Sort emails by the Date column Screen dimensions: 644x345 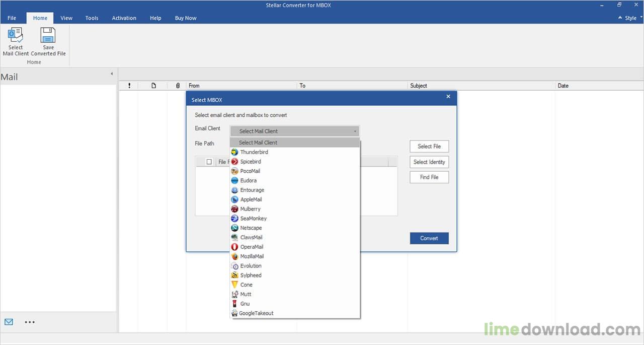[x=599, y=86]
